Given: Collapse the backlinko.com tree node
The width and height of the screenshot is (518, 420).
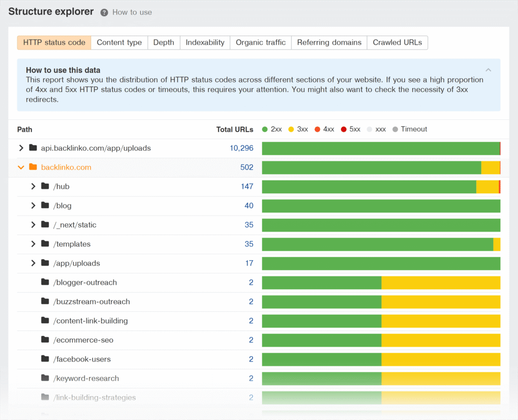Looking at the screenshot, I should tap(21, 167).
